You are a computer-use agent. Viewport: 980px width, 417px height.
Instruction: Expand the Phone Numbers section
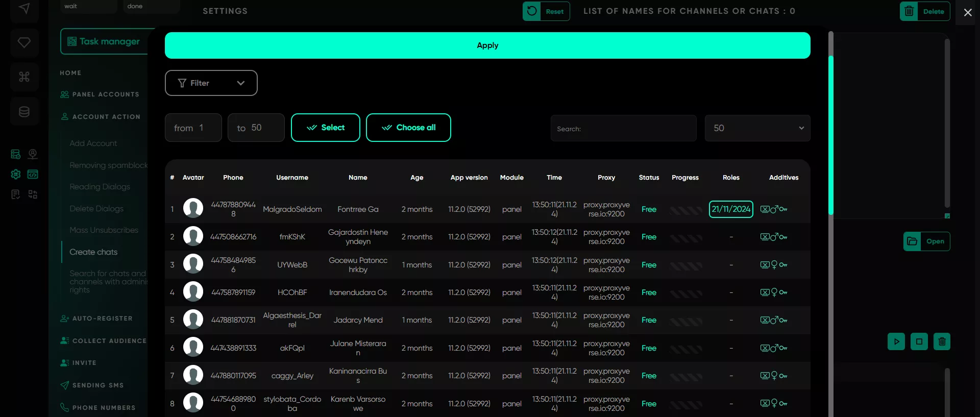[98, 408]
